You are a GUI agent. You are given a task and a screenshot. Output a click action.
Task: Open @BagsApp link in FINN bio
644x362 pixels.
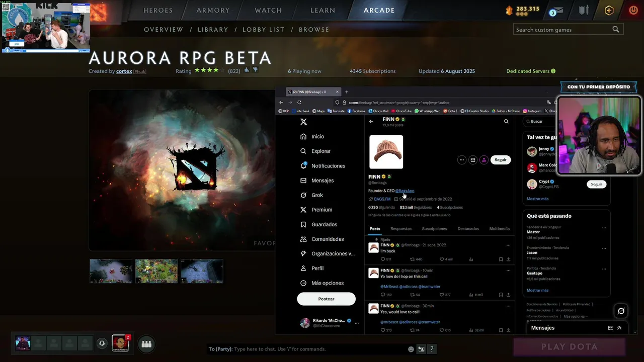(405, 191)
